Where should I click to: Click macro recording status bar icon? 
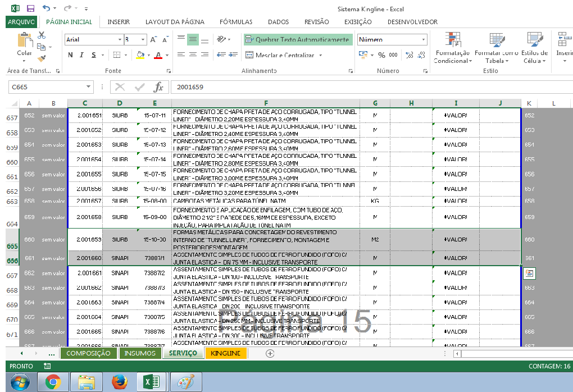tap(47, 366)
